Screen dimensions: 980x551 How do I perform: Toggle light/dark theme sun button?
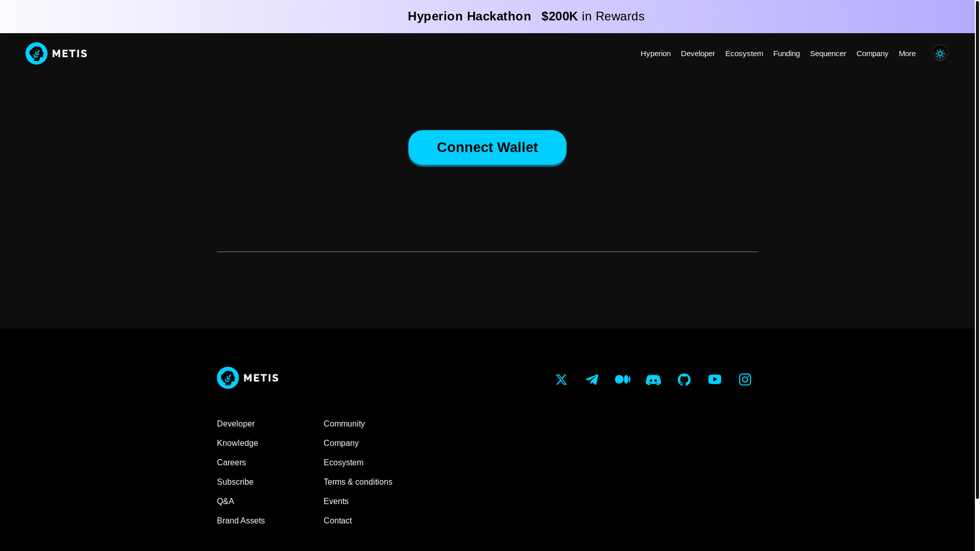click(940, 54)
